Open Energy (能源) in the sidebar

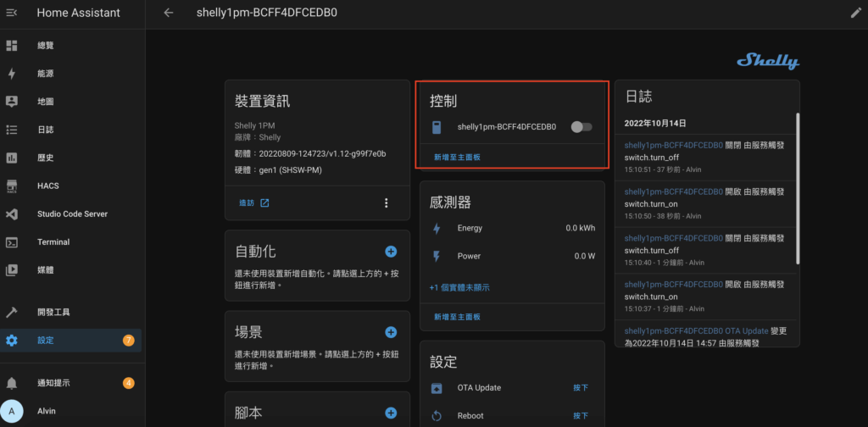[x=73, y=74]
